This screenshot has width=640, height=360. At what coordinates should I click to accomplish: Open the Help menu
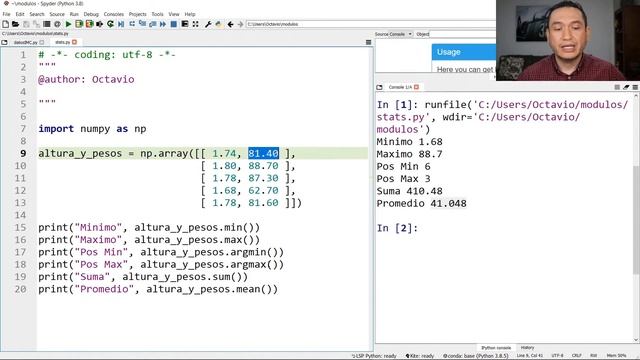coord(190,14)
